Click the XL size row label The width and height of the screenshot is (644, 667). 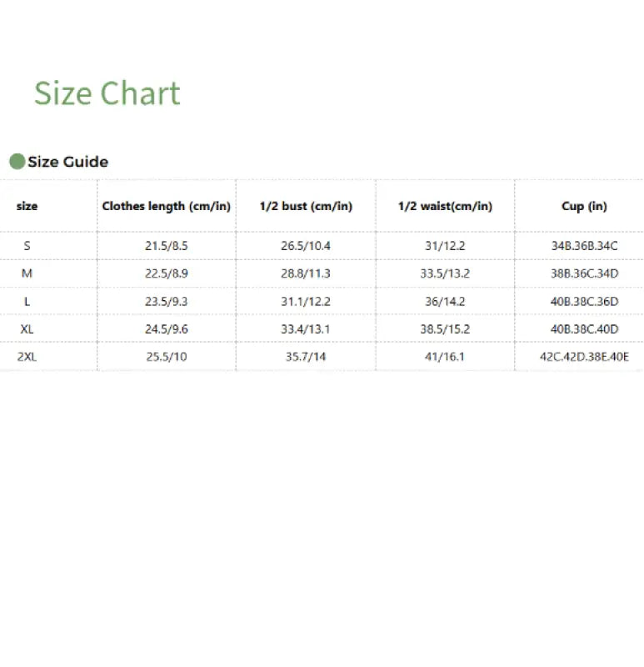[27, 328]
